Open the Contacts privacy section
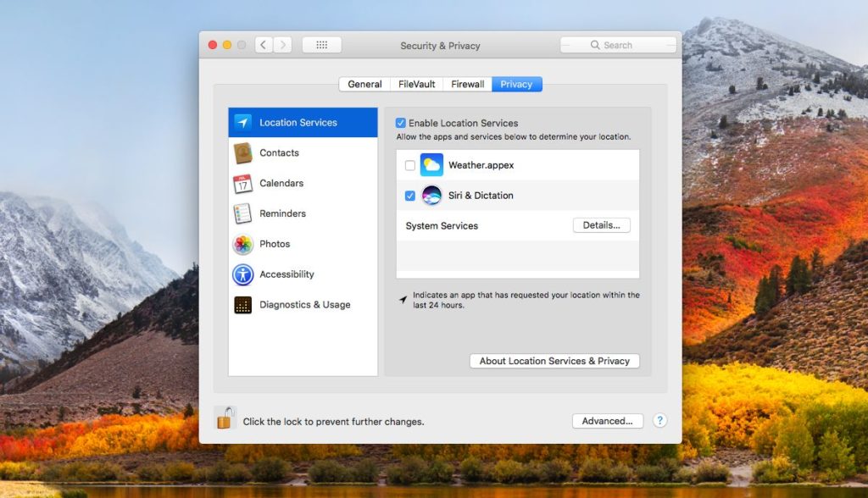Viewport: 868px width, 498px height. click(243, 152)
